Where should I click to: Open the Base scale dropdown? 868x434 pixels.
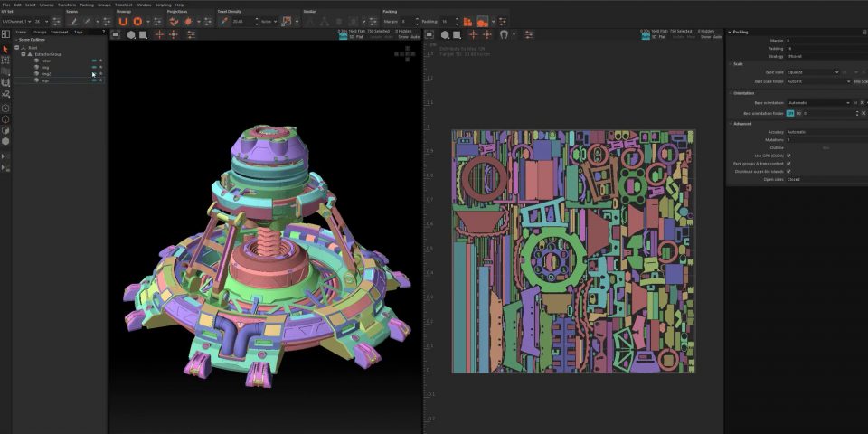tap(810, 72)
